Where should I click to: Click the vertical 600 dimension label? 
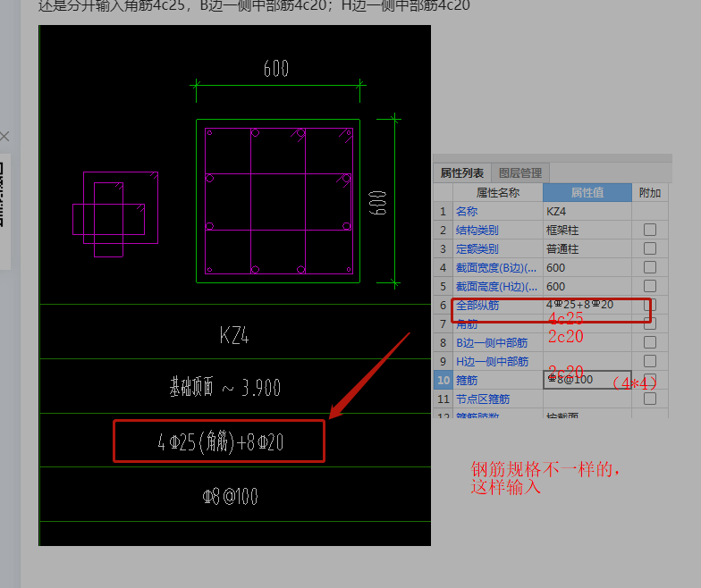[x=377, y=203]
